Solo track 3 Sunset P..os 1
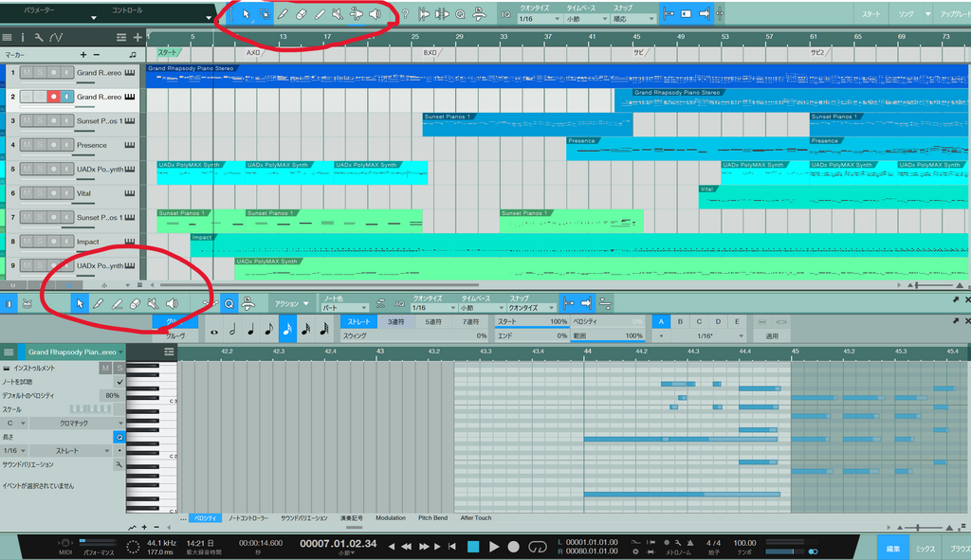971x560 pixels. tap(40, 120)
